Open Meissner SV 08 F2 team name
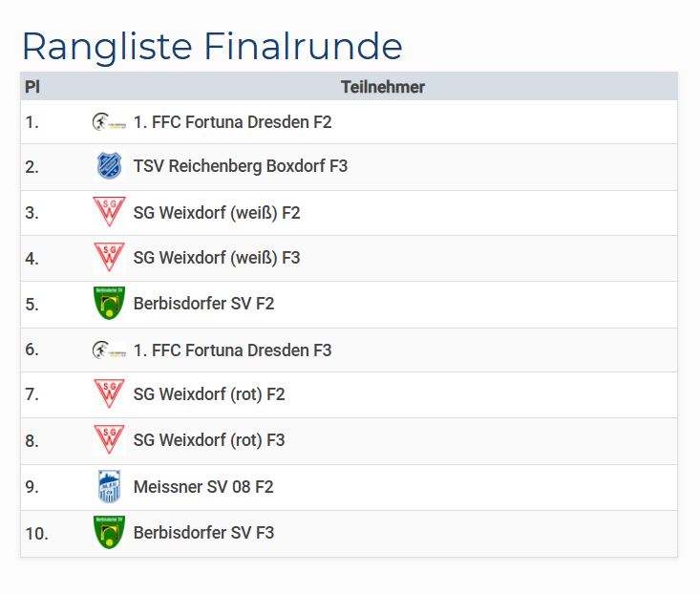The height and width of the screenshot is (594, 700). 203,487
